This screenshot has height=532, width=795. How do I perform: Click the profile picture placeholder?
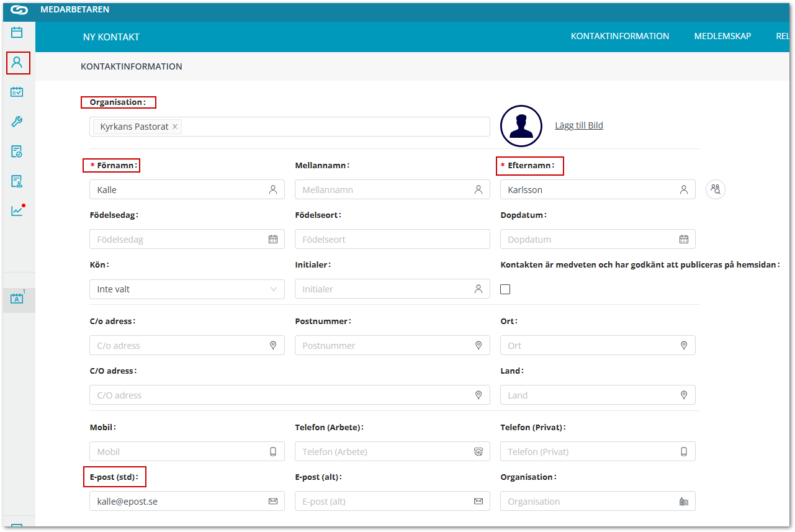(521, 126)
